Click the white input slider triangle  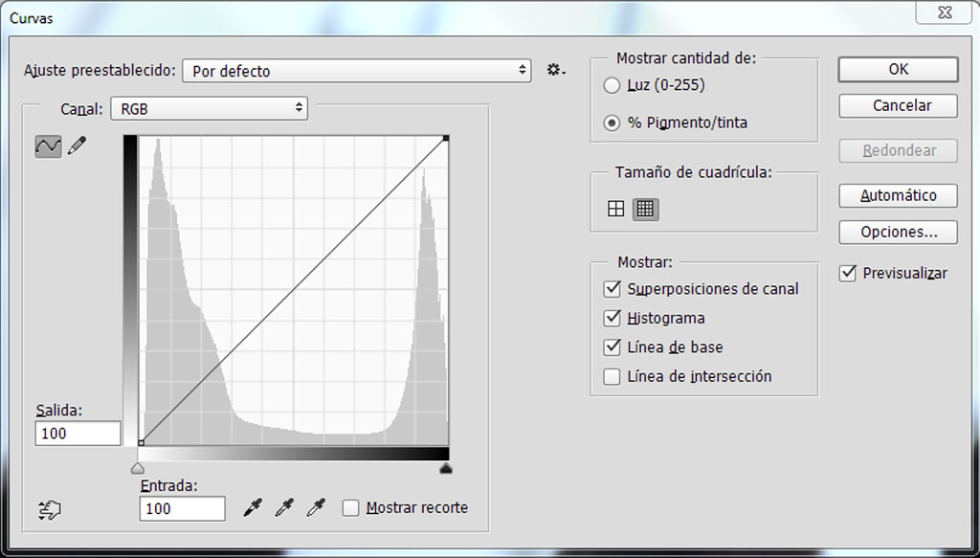coord(138,468)
